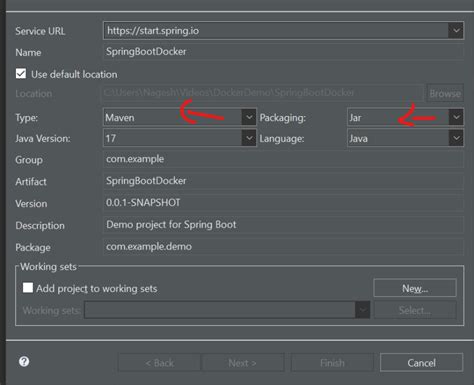The width and height of the screenshot is (474, 385).
Task: Click the Language: label
Action: click(282, 139)
